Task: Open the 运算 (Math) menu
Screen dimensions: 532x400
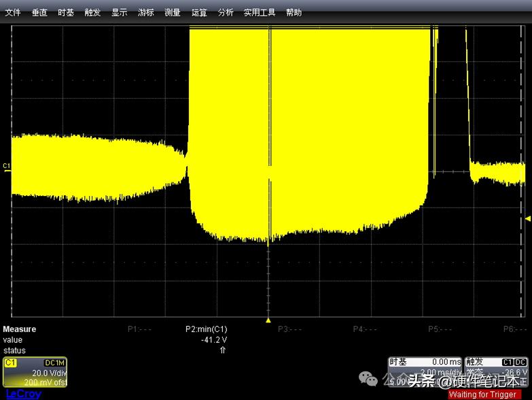Action: tap(199, 12)
